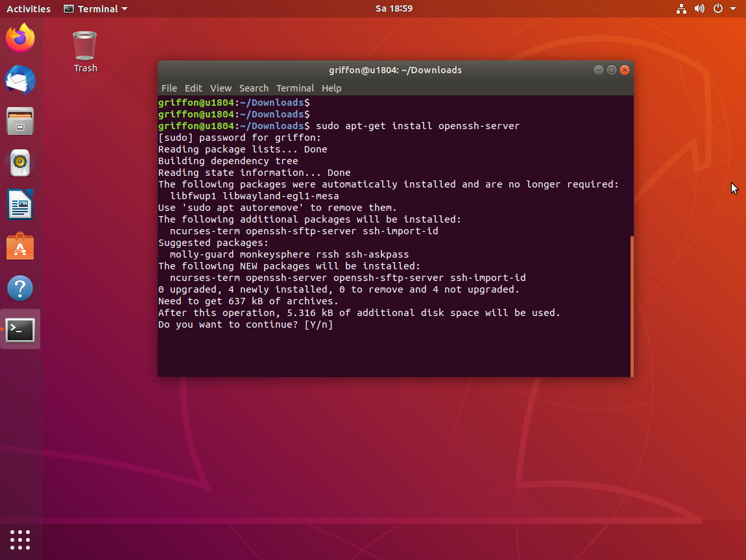Screen dimensions: 746x560
Task: Click the Activities button
Action: [x=29, y=9]
